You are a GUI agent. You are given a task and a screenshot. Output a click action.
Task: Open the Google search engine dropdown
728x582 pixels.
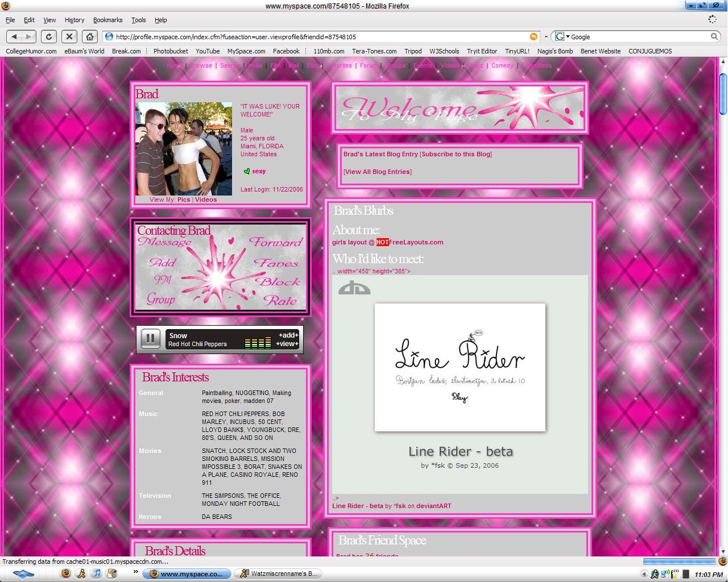pyautogui.click(x=562, y=36)
